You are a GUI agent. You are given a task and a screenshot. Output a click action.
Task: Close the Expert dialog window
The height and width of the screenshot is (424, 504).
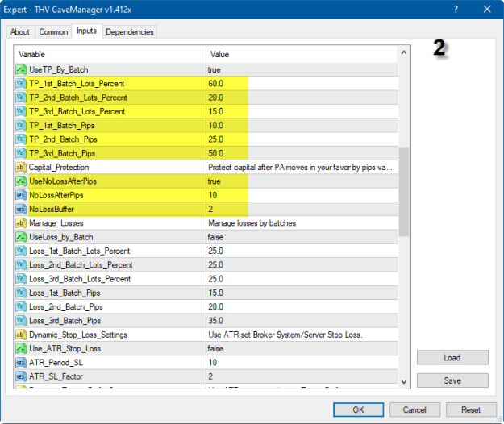coord(487,10)
